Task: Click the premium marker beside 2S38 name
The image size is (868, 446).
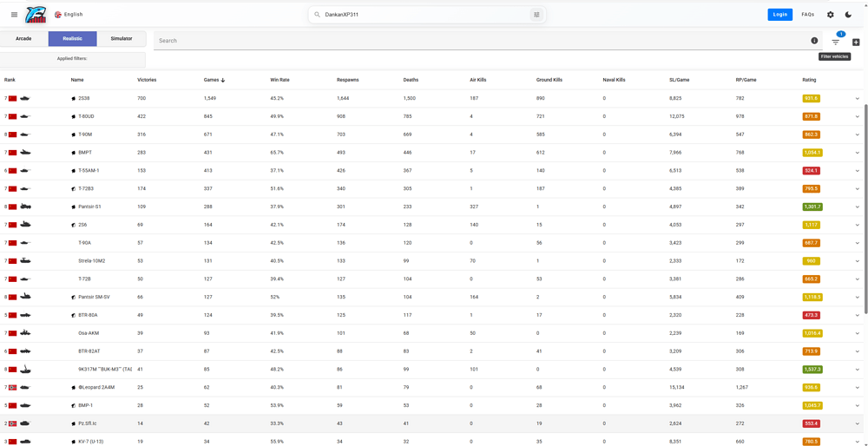Action: tap(73, 99)
